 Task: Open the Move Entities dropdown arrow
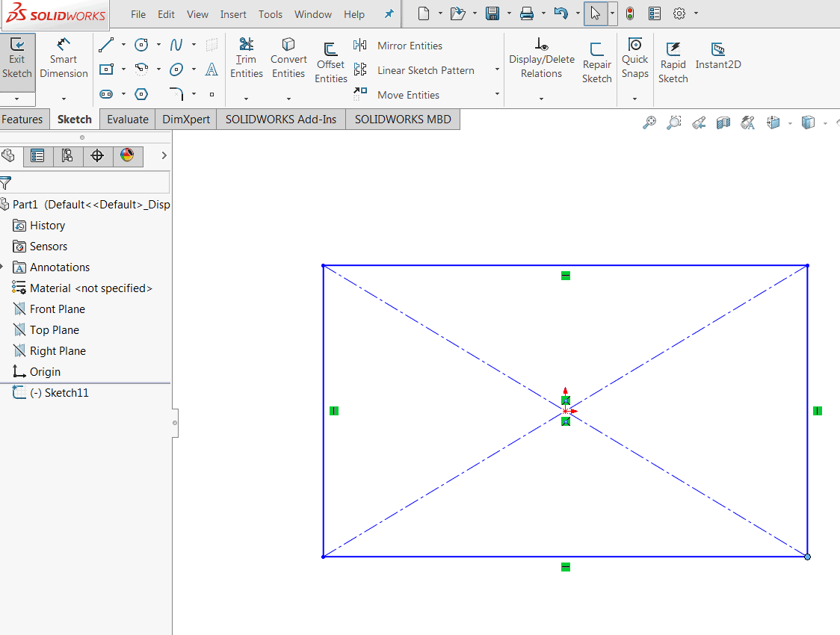497,93
